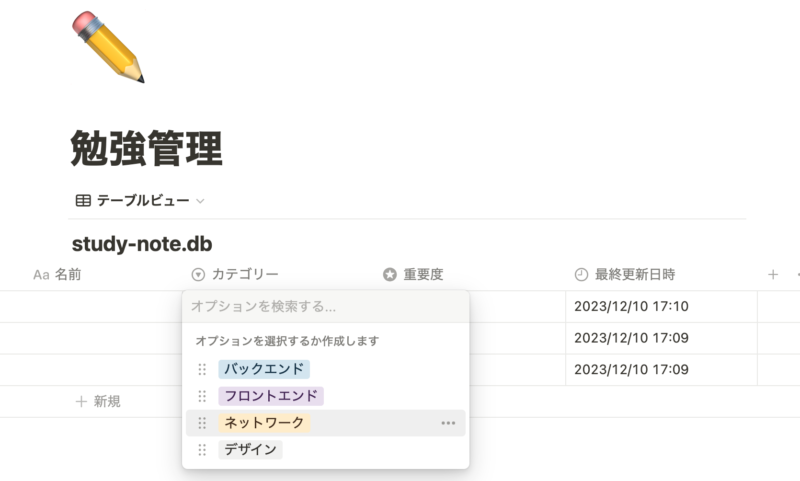The width and height of the screenshot is (800, 481).
Task: Open the カテゴリー column header
Action: pos(235,274)
